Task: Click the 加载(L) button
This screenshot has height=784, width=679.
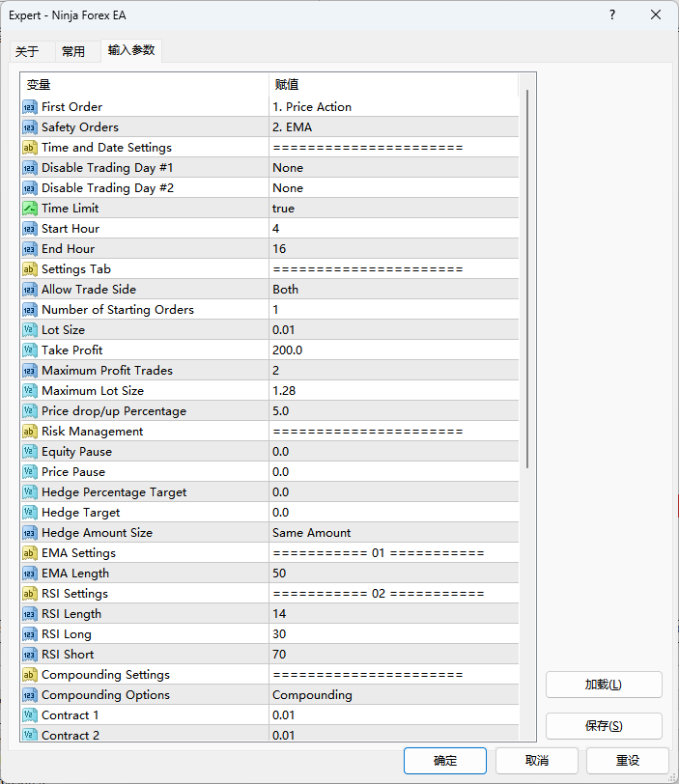Action: 604,685
